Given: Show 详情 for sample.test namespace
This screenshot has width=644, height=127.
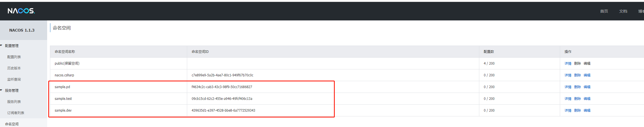Looking at the screenshot, I should click(568, 99).
